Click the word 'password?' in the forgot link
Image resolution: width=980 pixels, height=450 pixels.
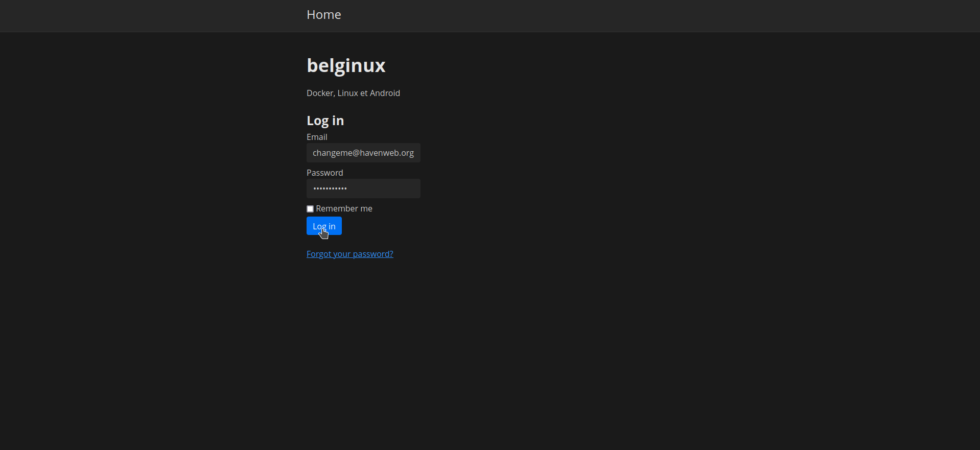tap(374, 254)
